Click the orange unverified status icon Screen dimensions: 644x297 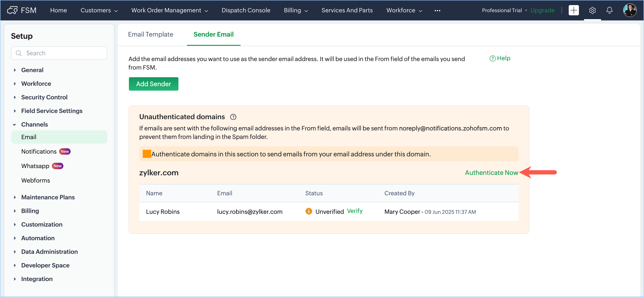coord(309,211)
